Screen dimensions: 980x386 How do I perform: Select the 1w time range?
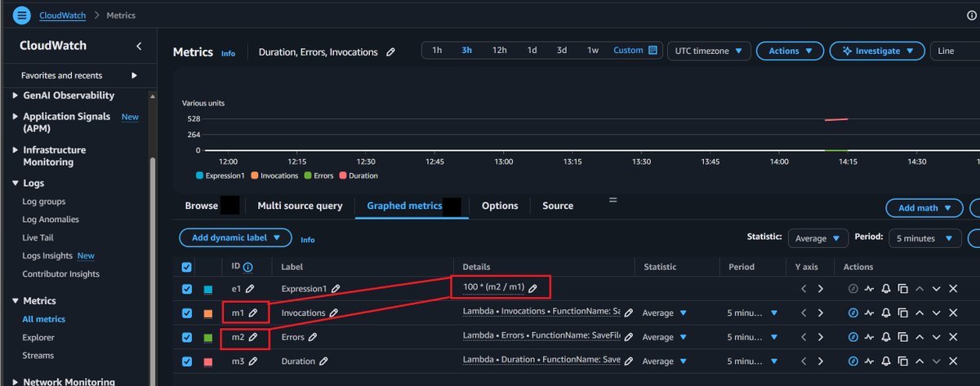[593, 51]
